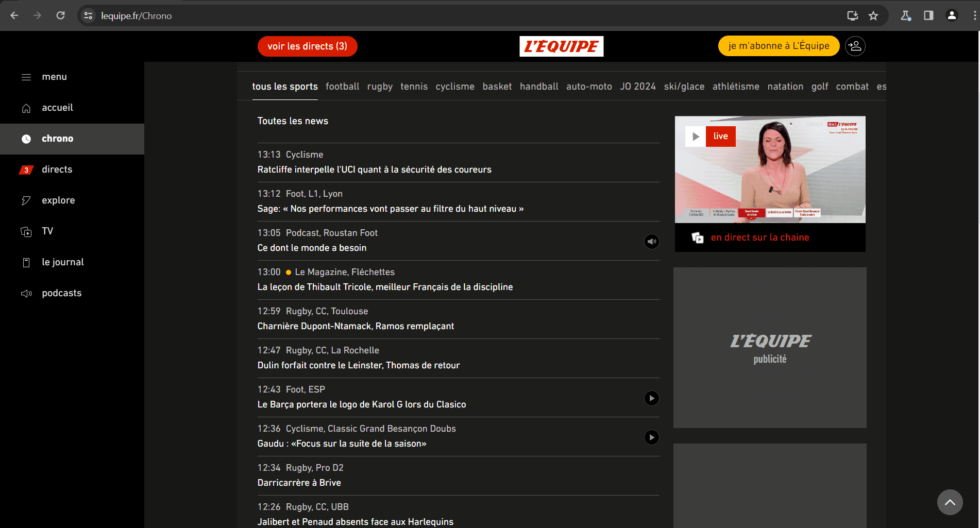Open the hamburger menu icon
980x528 pixels.
[x=26, y=77]
